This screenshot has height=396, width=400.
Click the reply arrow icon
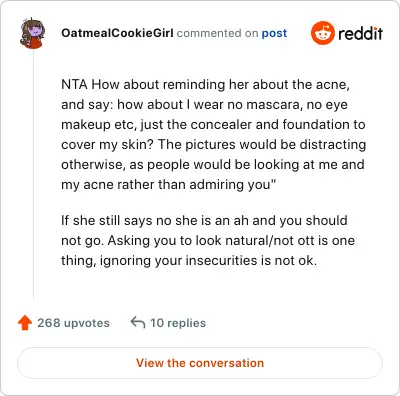coord(138,322)
